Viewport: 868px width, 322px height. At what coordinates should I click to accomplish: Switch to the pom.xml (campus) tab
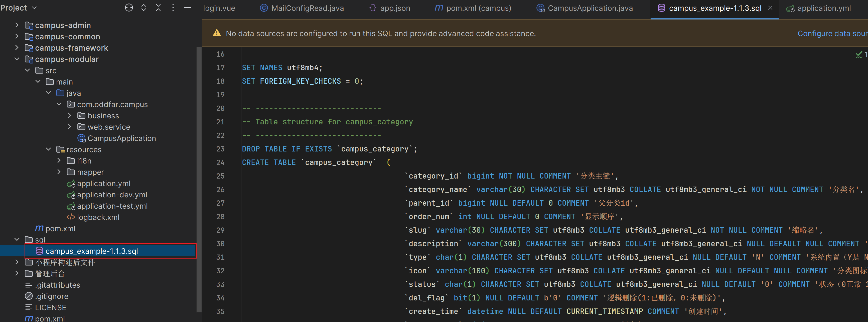click(x=473, y=8)
